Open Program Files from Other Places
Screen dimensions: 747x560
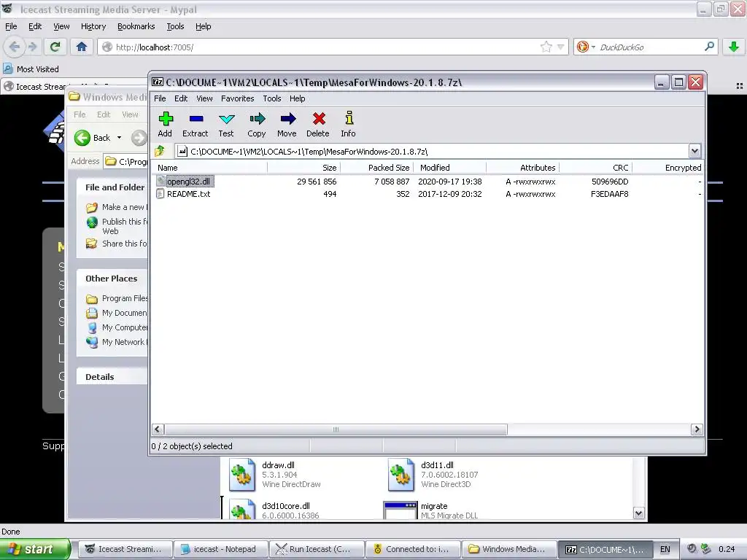click(x=117, y=298)
